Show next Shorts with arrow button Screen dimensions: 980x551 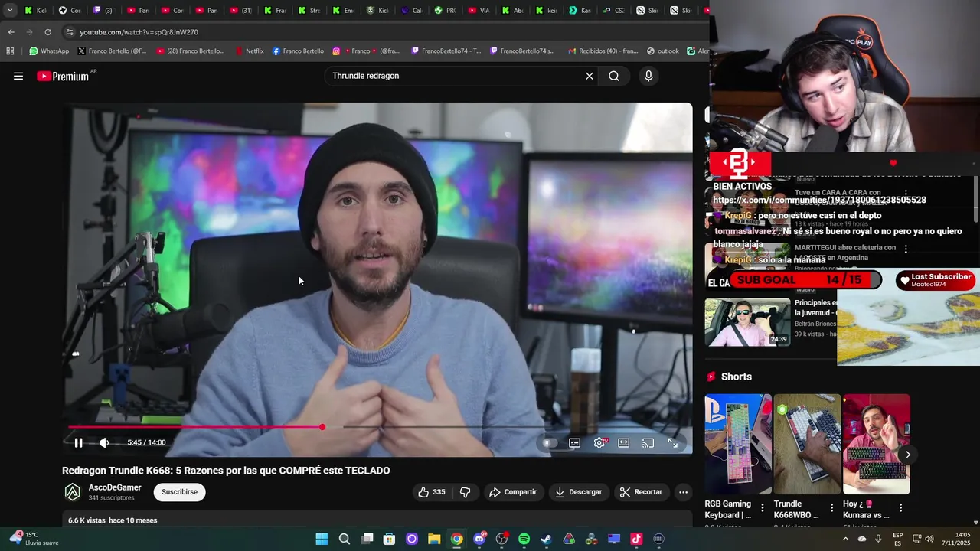point(908,455)
